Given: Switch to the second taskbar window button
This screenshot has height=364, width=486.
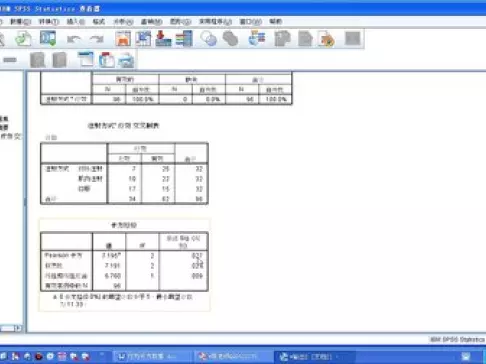Looking at the screenshot, I should 229,357.
